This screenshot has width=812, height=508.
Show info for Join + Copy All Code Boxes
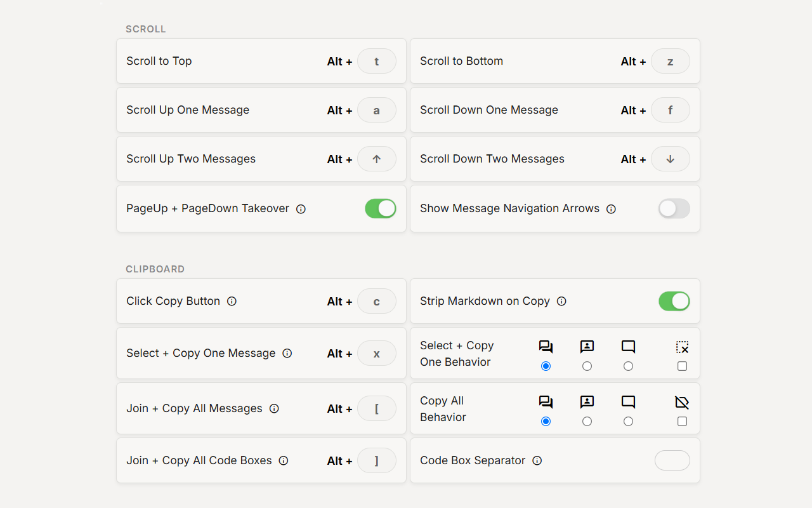pos(284,461)
